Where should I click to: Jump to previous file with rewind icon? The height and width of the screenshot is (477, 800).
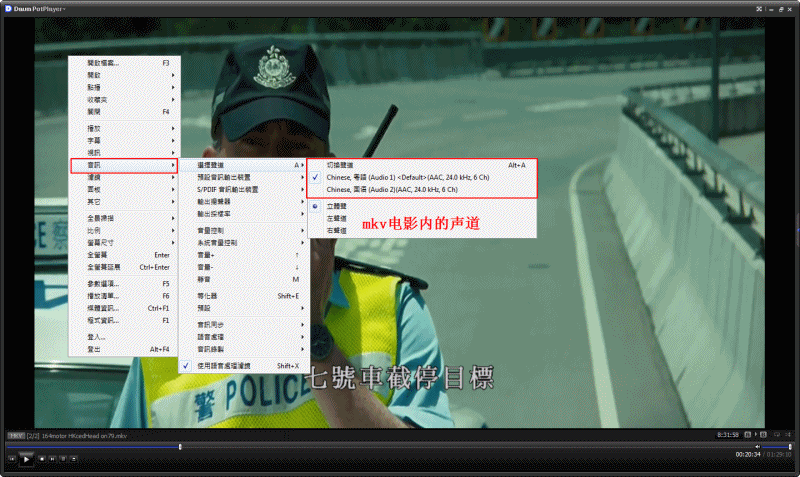click(12, 459)
